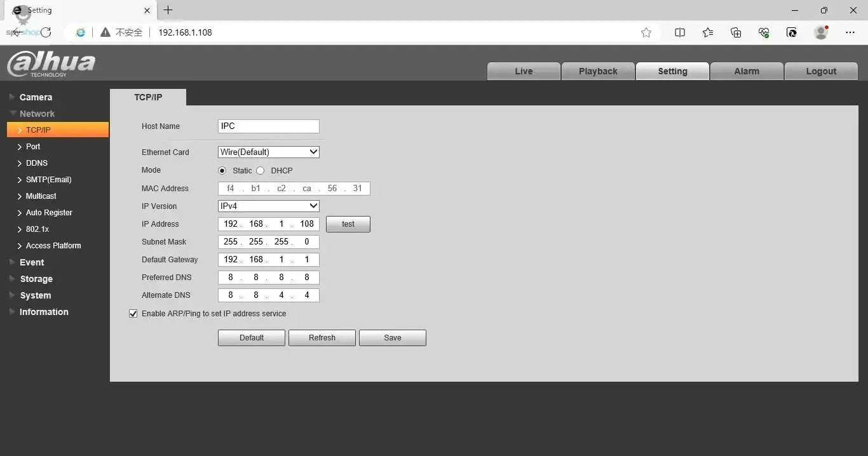868x456 pixels.
Task: Select the Static mode radio button
Action: 222,171
